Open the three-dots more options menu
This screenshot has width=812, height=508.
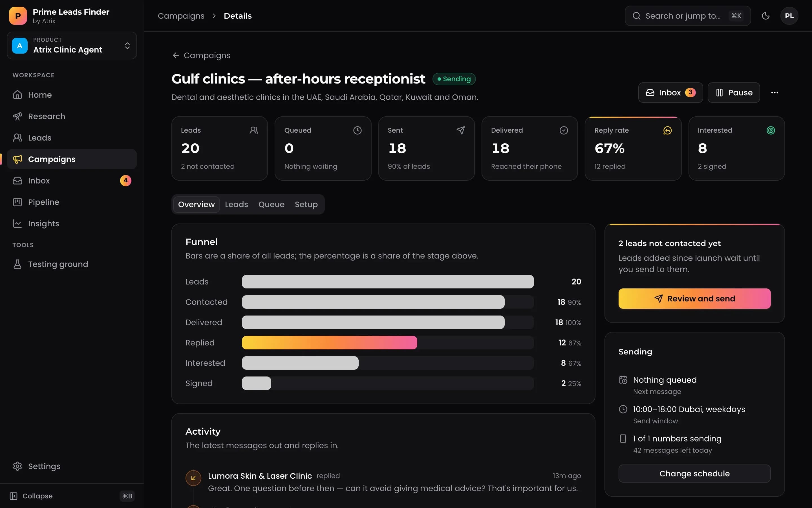coord(775,93)
